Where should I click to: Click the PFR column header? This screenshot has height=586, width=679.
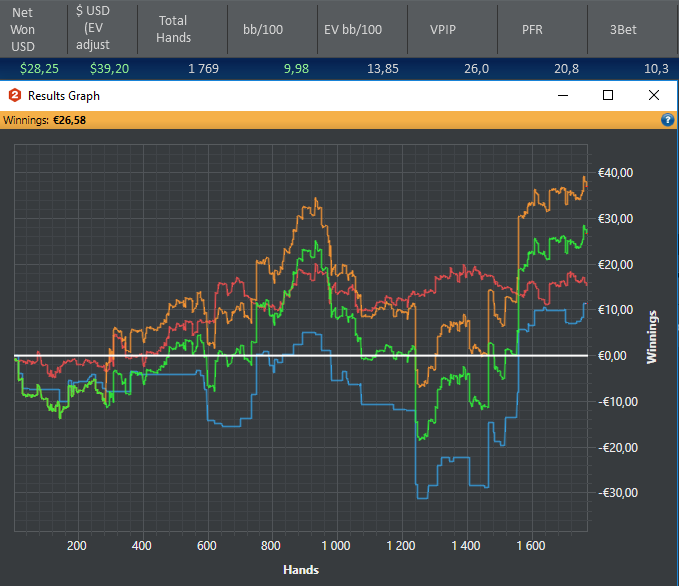534,30
